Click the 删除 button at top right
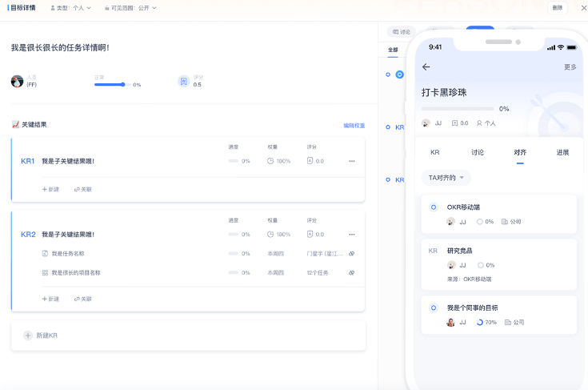 (x=558, y=7)
